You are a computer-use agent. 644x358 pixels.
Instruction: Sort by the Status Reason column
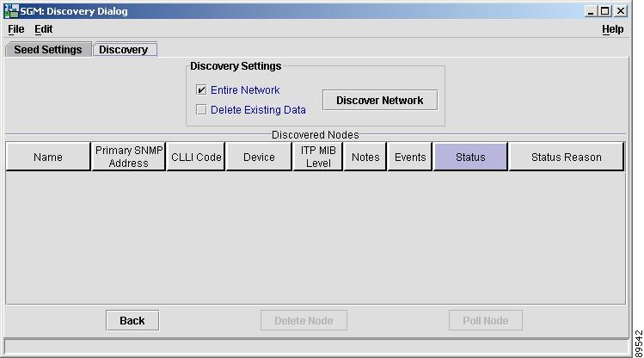point(567,157)
